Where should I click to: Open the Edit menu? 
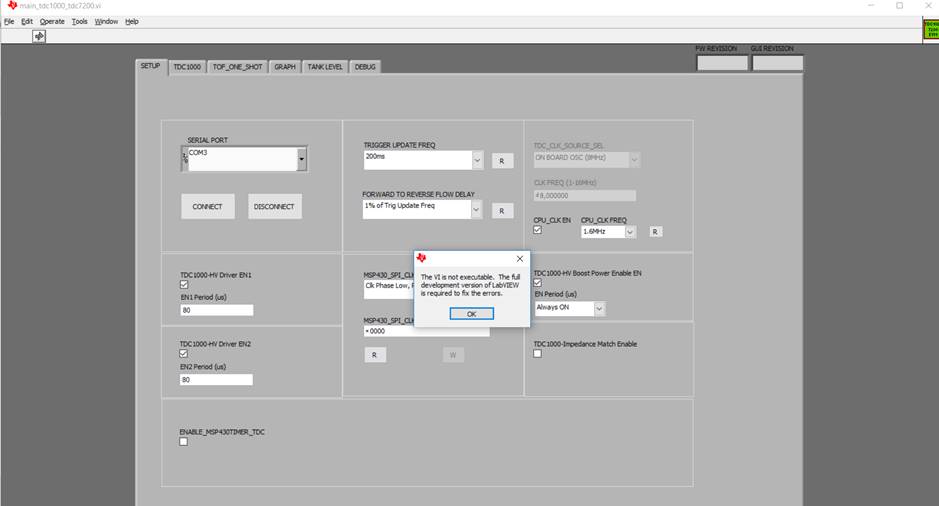pyautogui.click(x=27, y=22)
